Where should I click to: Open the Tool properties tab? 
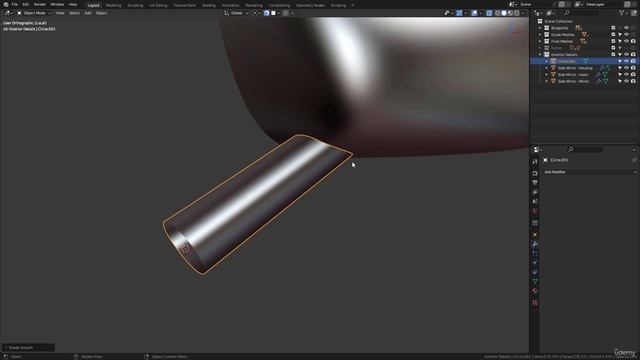click(535, 162)
